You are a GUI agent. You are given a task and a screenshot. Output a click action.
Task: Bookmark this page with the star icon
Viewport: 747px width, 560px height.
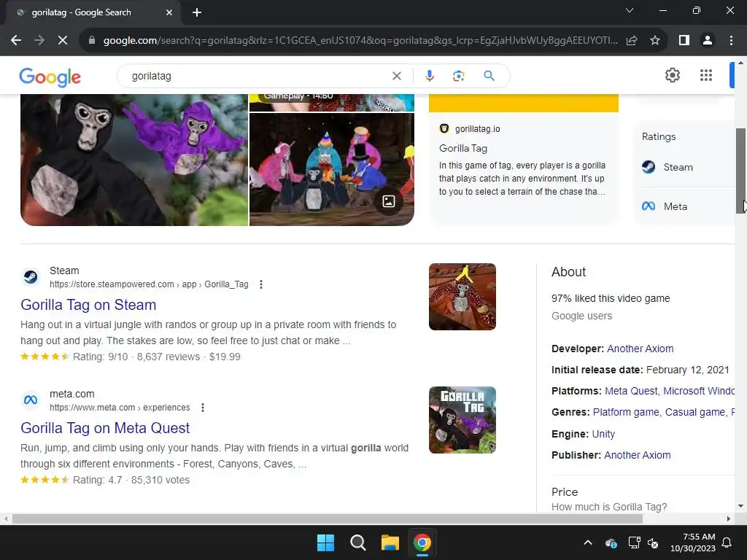[655, 41]
